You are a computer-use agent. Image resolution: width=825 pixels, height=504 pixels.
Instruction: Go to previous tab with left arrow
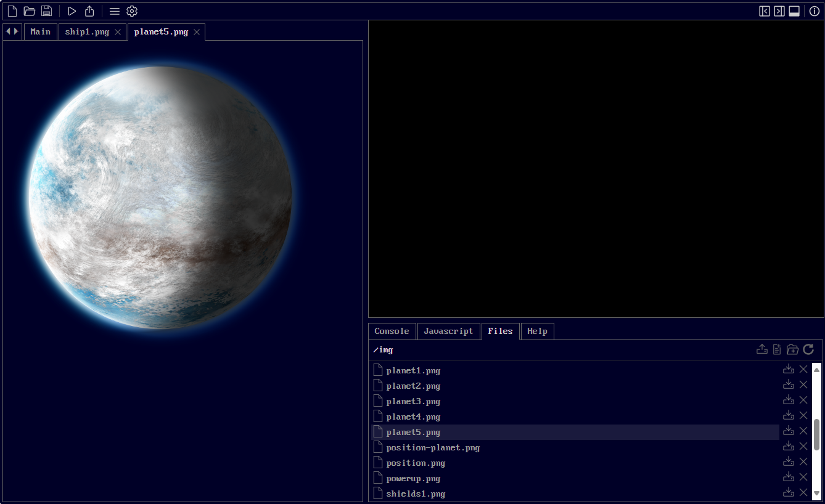coord(8,31)
